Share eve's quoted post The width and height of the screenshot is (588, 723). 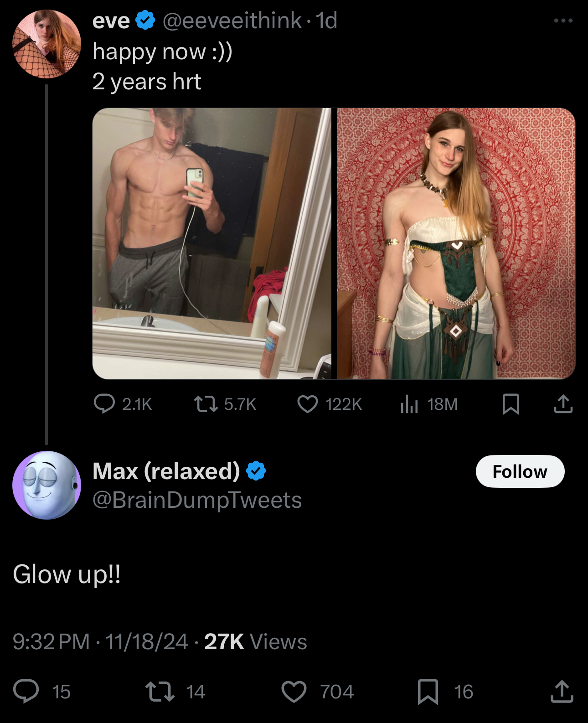[x=563, y=404]
